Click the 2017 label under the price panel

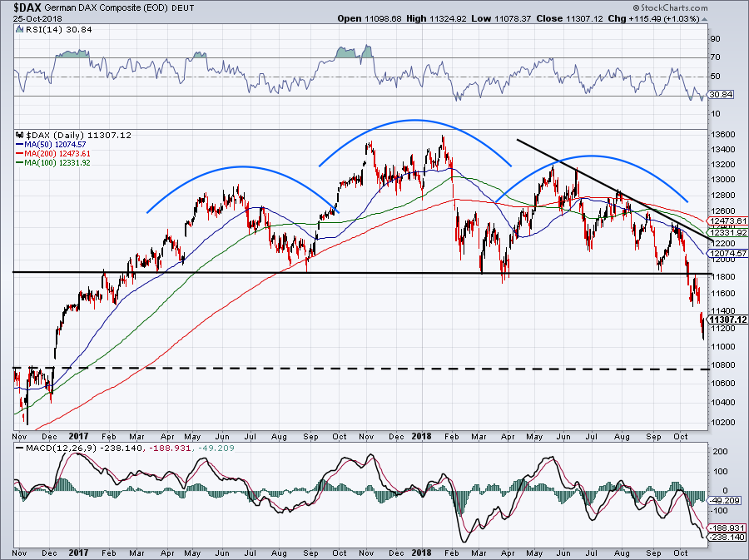(78, 436)
